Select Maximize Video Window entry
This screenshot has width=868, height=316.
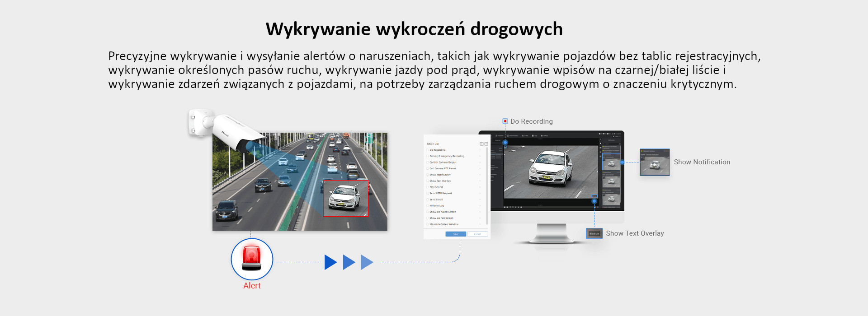(443, 224)
